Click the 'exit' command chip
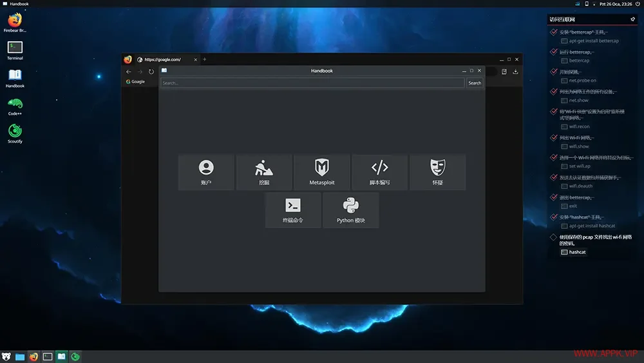 pos(569,206)
